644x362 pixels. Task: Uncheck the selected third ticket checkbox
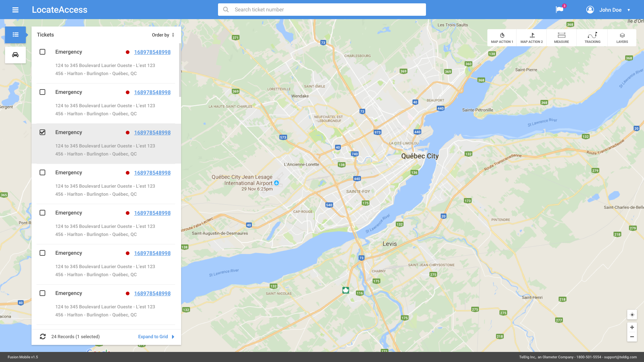[43, 132]
